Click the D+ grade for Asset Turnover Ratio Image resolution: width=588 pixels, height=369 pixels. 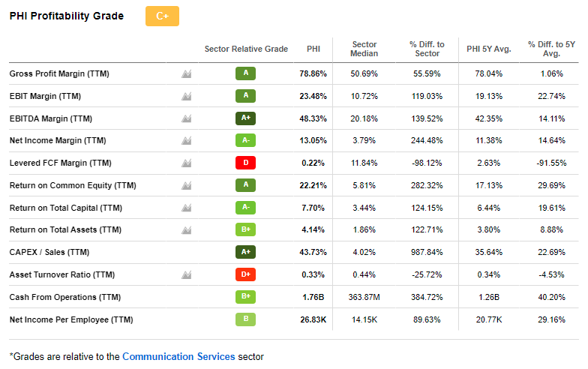pyautogui.click(x=245, y=274)
